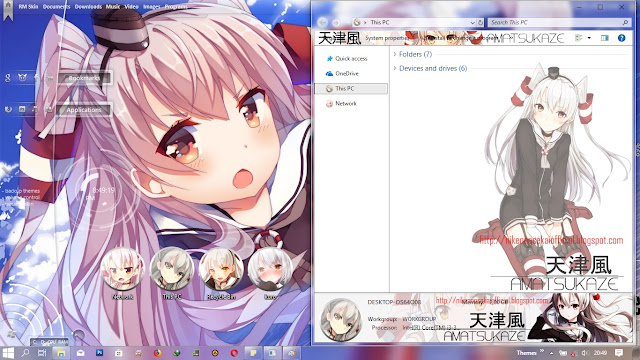The image size is (640, 360).
Task: Click the music note application icon
Action: tap(35, 109)
